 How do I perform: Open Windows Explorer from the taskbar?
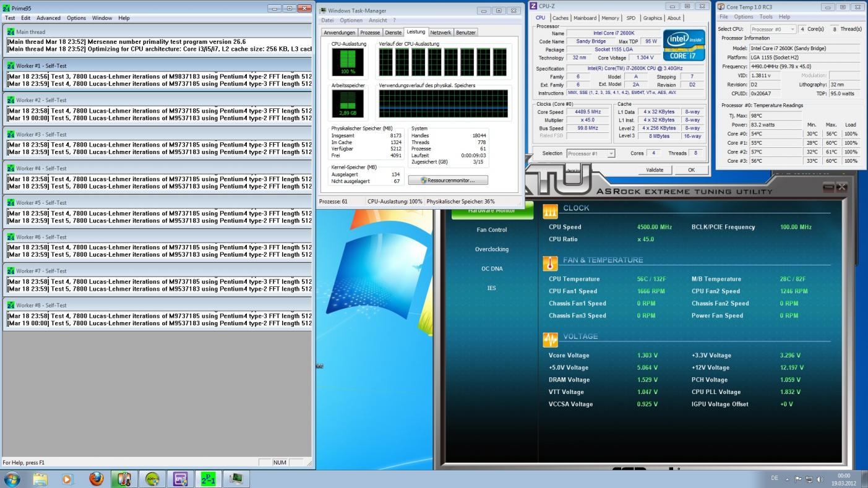point(40,479)
